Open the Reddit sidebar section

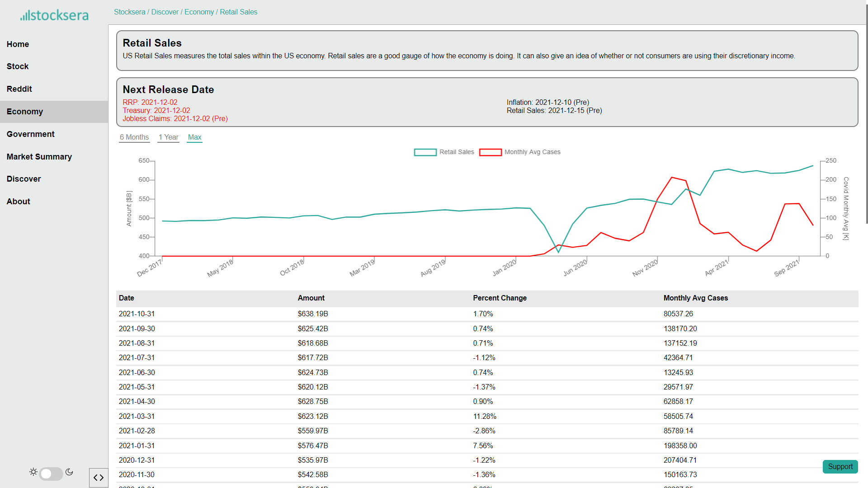point(19,89)
